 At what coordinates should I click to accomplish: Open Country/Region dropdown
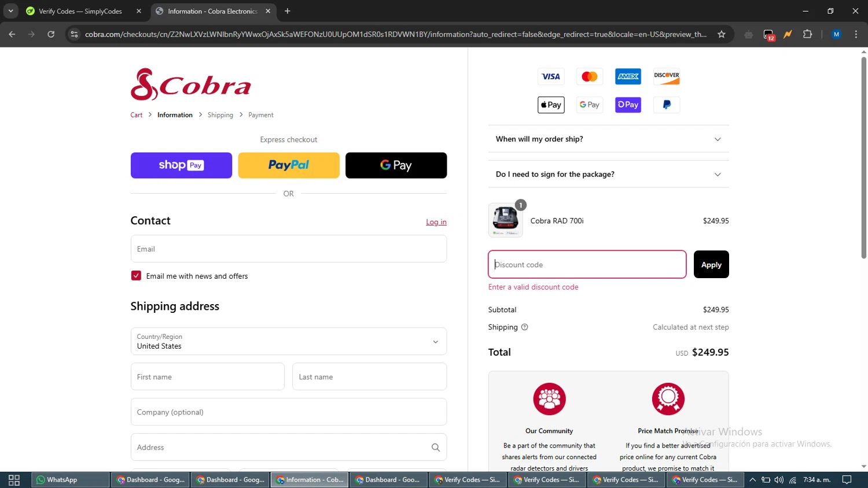pyautogui.click(x=289, y=341)
